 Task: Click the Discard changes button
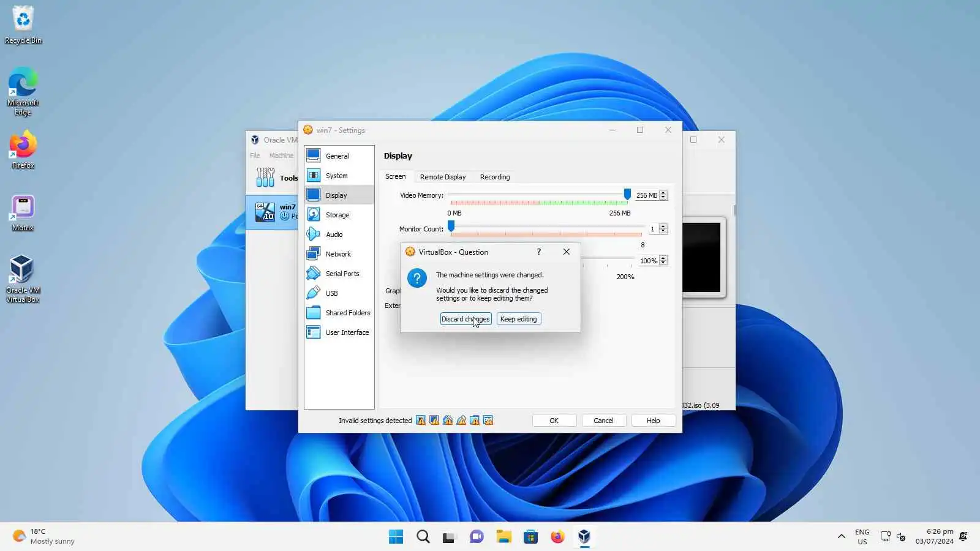click(466, 319)
